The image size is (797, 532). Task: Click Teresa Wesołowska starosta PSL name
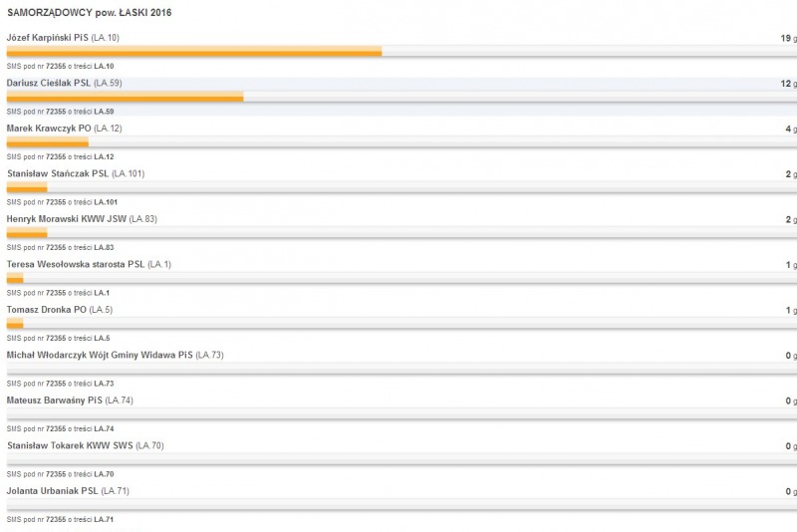click(x=76, y=264)
